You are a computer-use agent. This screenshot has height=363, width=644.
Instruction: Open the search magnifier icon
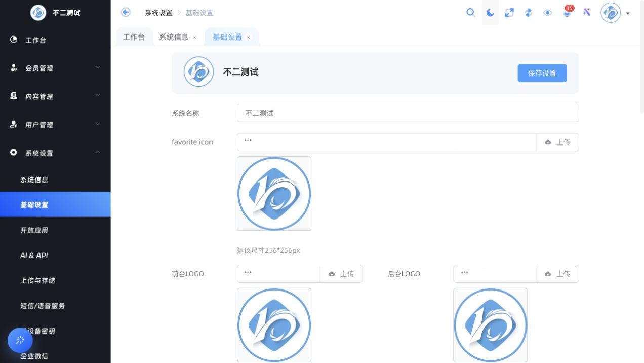(x=471, y=13)
